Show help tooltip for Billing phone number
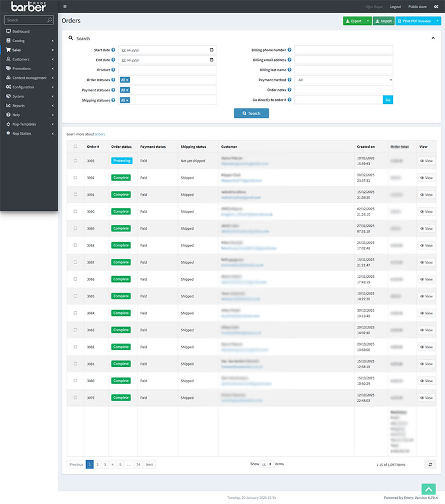 pos(290,50)
